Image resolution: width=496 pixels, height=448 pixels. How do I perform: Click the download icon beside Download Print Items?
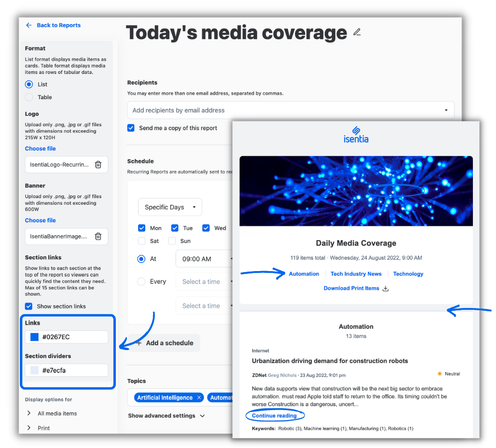point(385,288)
